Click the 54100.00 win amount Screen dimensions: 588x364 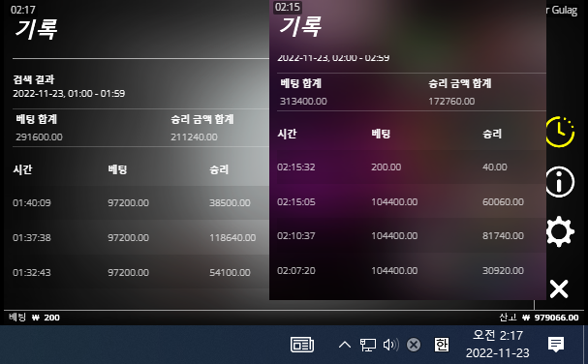tap(230, 273)
